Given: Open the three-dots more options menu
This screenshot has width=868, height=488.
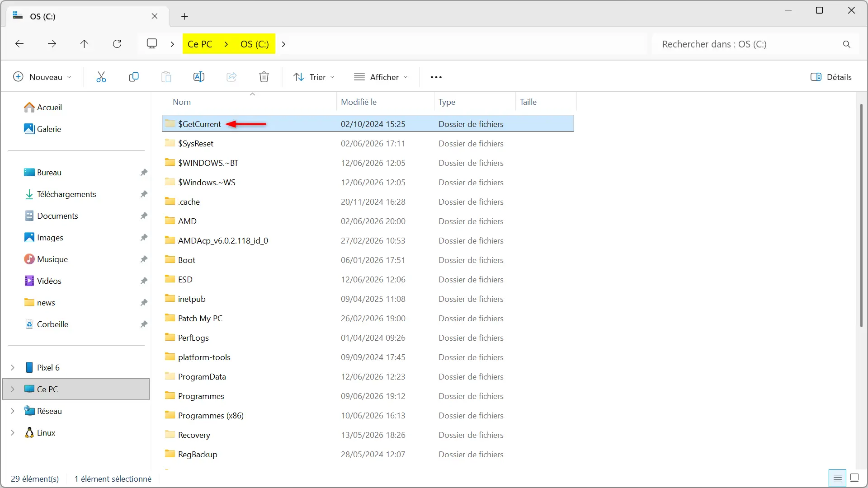Looking at the screenshot, I should [436, 77].
